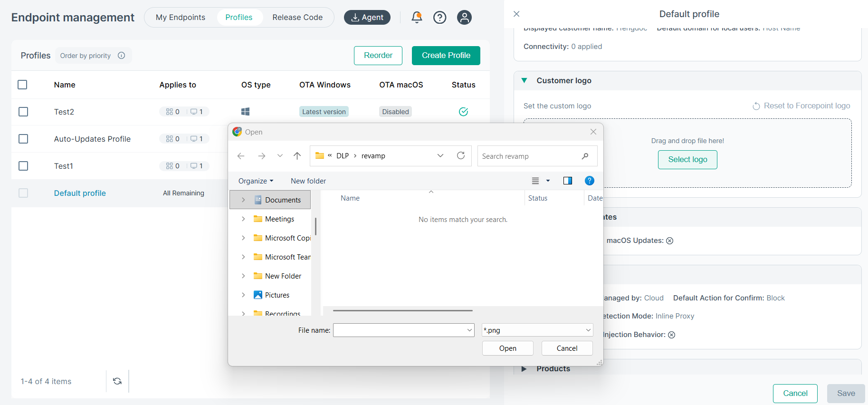
Task: Click the Select logo button
Action: [x=687, y=160]
